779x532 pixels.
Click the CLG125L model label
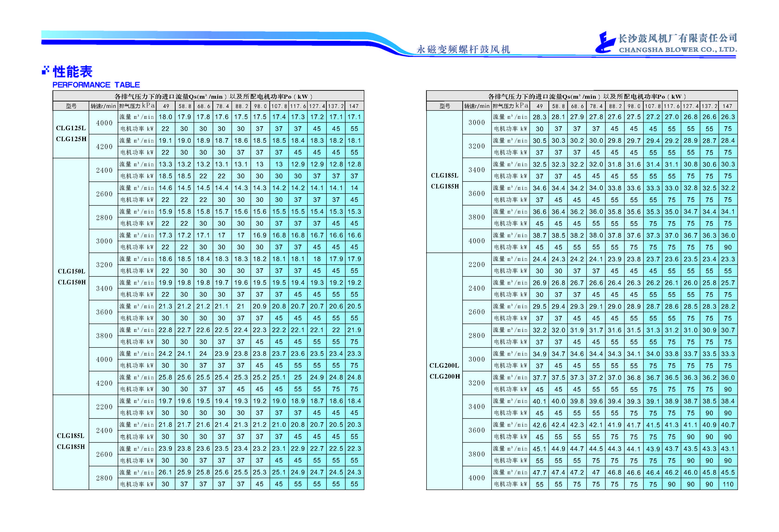[71, 128]
